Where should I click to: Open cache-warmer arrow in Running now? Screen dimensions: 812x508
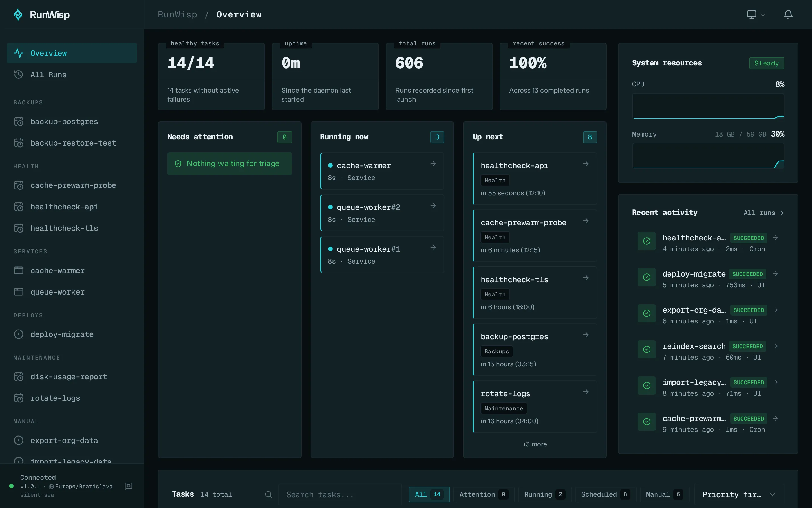[433, 164]
